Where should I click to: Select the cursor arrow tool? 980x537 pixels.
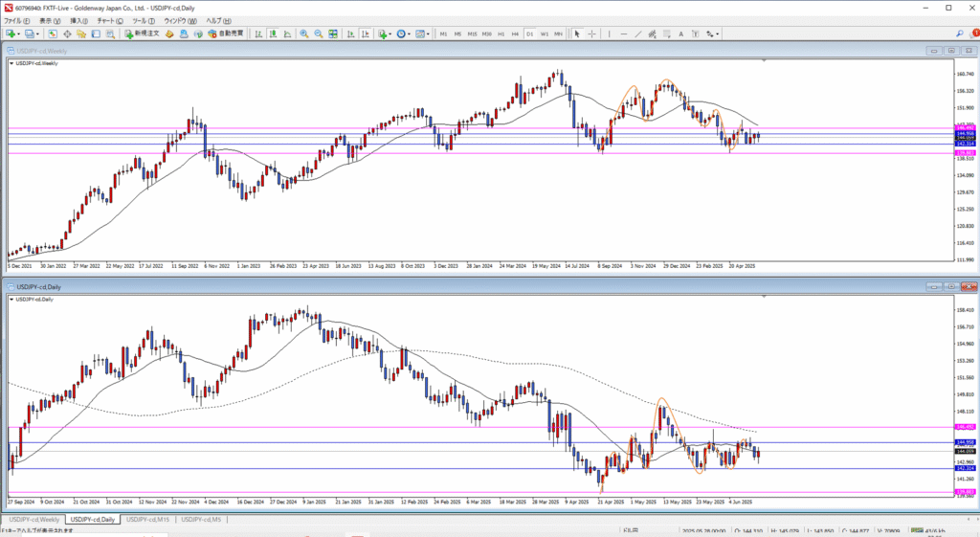(577, 34)
